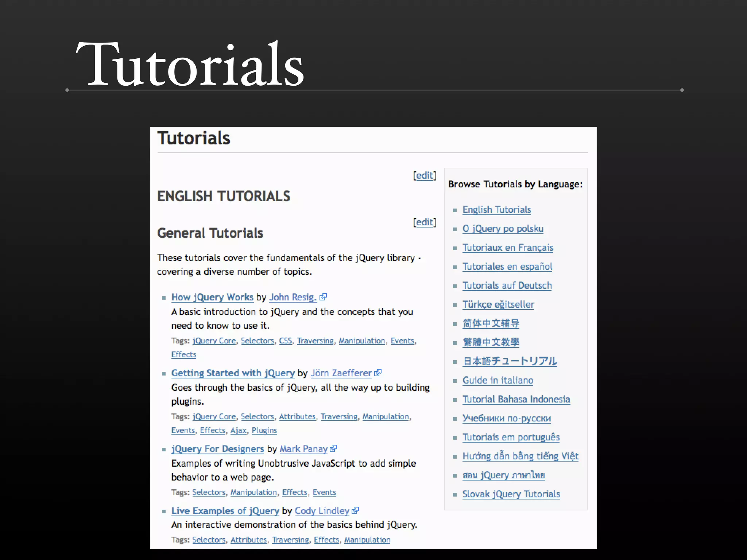Open Tutoriaux en Français link

point(508,248)
